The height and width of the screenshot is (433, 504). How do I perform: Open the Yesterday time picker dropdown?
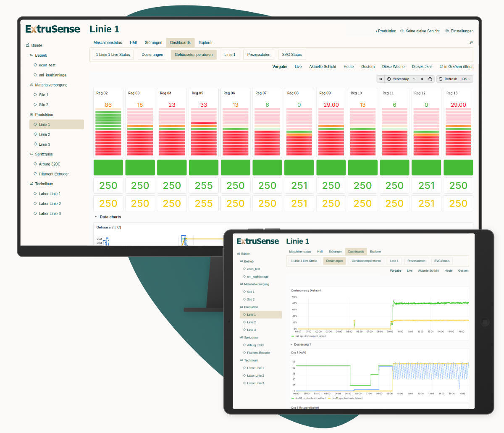[x=401, y=79]
